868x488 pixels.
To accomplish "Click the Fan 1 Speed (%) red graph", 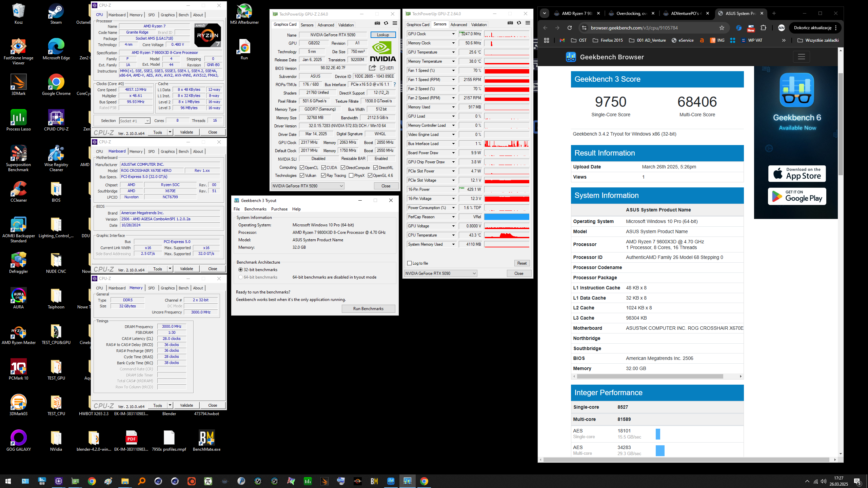I will click(507, 70).
